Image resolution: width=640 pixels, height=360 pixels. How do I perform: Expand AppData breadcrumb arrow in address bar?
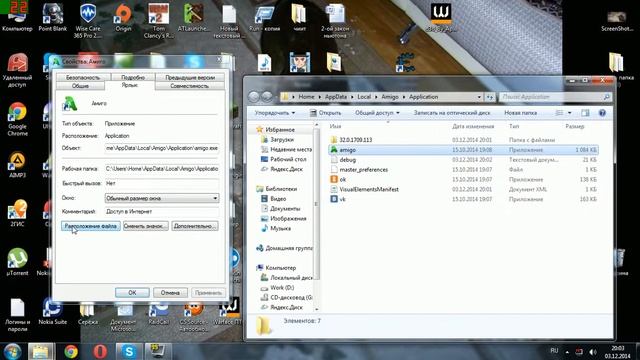pyautogui.click(x=352, y=97)
